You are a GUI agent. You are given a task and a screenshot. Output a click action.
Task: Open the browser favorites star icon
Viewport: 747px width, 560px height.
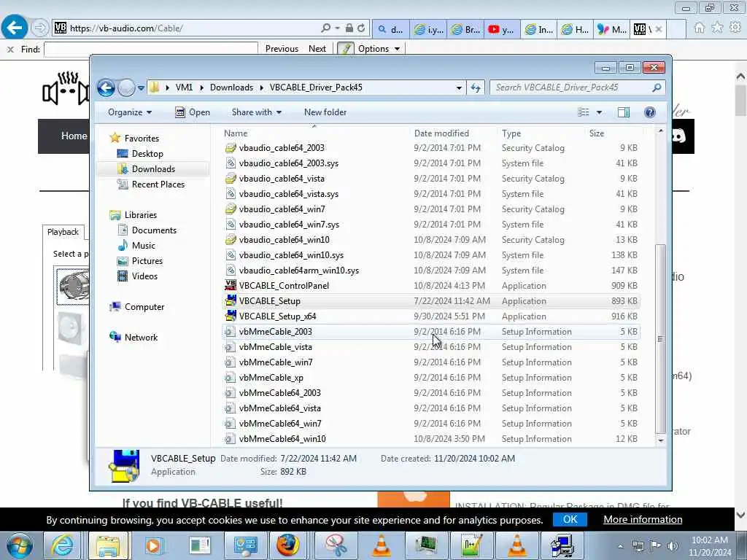(x=717, y=28)
